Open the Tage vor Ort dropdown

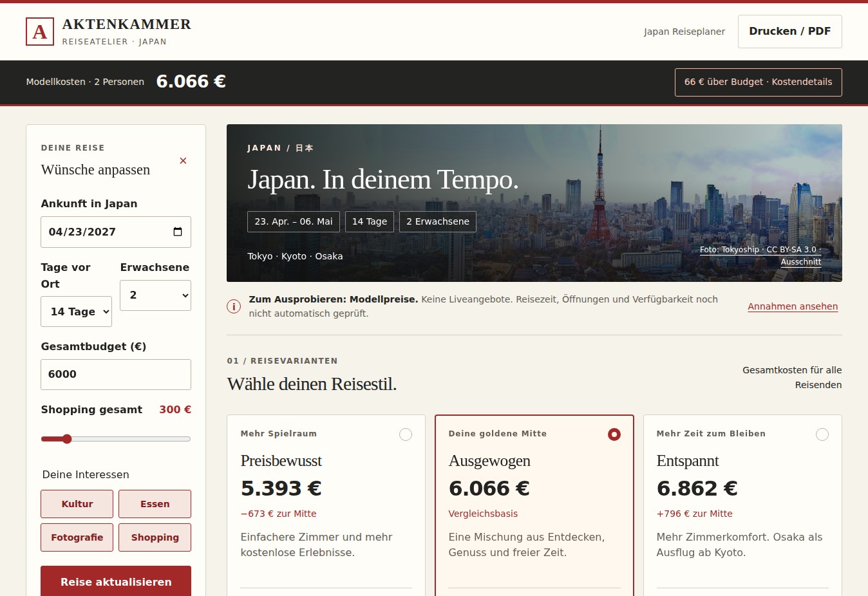(x=77, y=312)
